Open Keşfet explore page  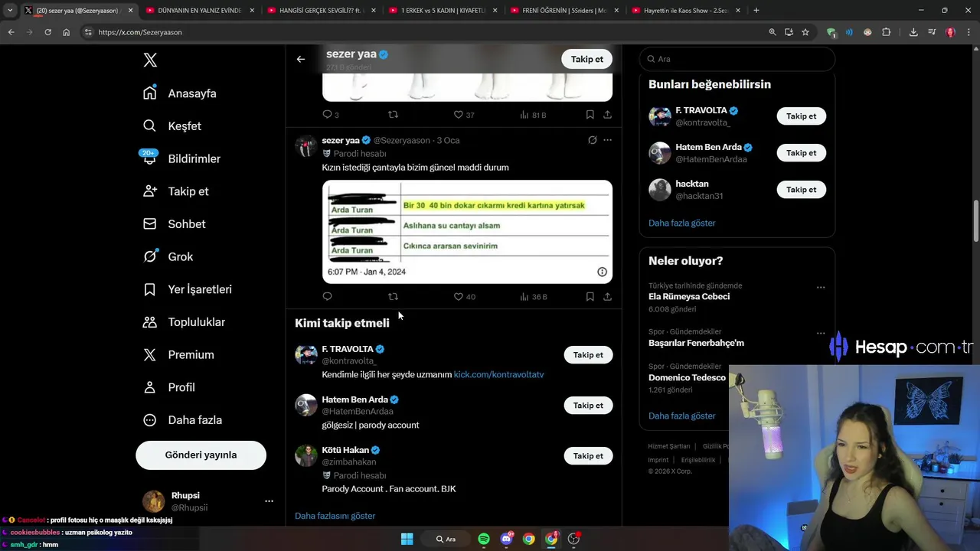(172, 126)
